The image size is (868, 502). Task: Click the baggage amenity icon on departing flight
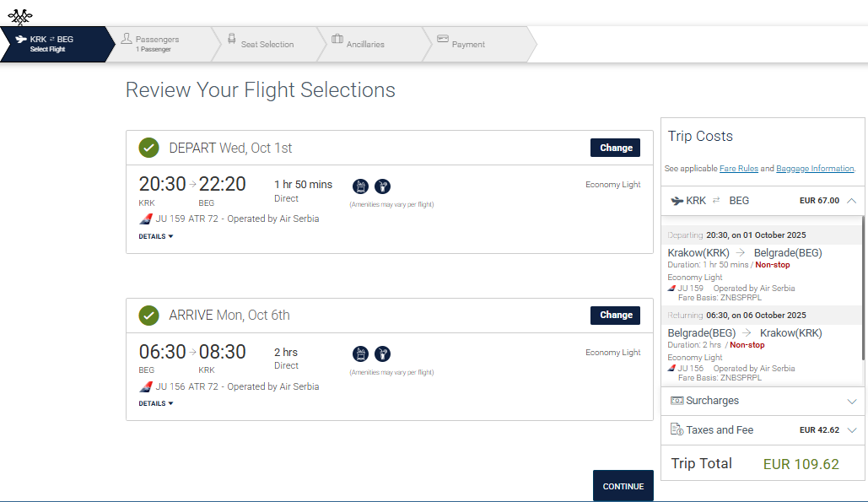click(x=360, y=186)
